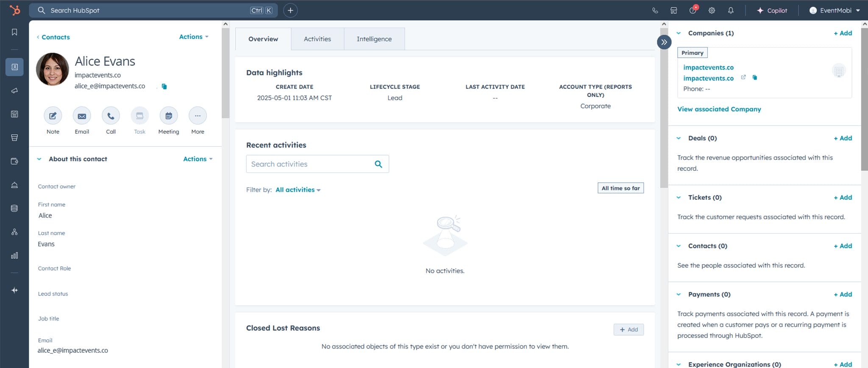The width and height of the screenshot is (868, 368).
Task: Open Copilot from the top bar
Action: [x=772, y=11]
